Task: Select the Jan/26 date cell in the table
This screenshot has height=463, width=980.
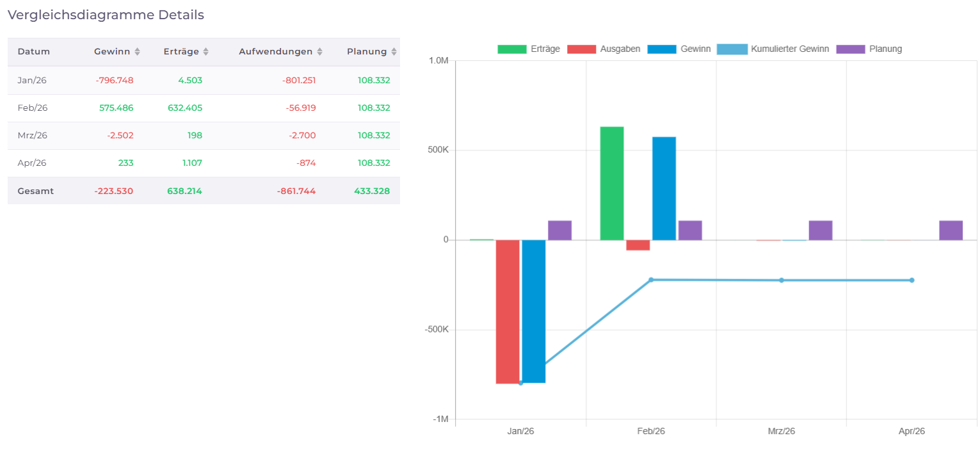Action: [32, 80]
